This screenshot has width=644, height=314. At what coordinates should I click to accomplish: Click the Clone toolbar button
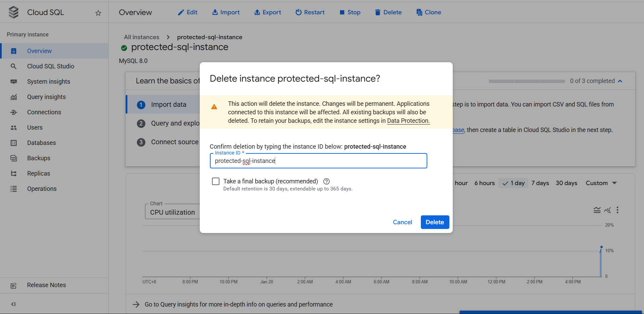point(429,12)
